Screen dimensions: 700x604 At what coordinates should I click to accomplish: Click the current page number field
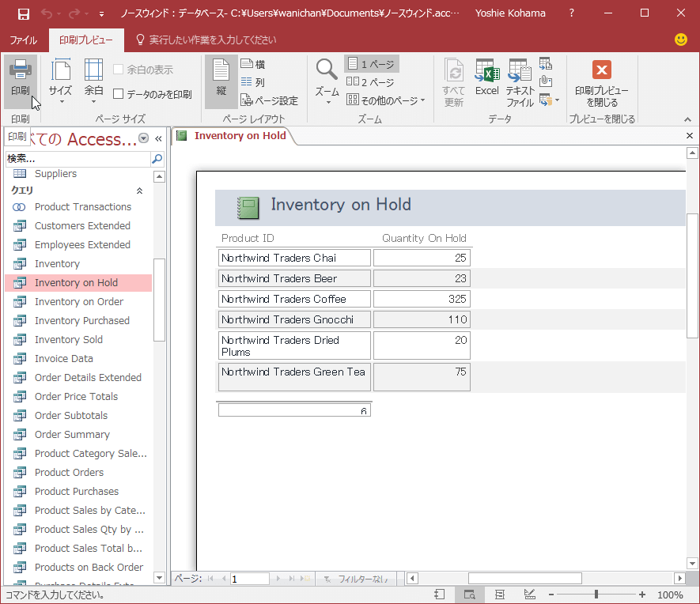(250, 579)
